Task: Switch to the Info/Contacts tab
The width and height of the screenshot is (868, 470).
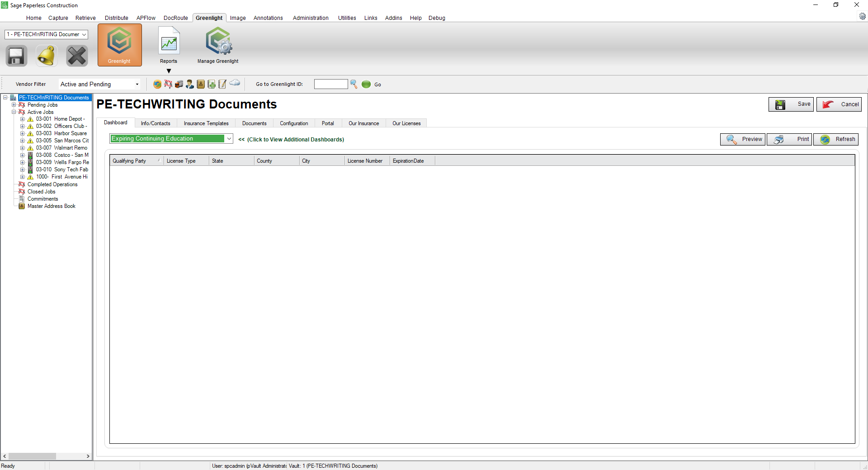Action: tap(156, 123)
